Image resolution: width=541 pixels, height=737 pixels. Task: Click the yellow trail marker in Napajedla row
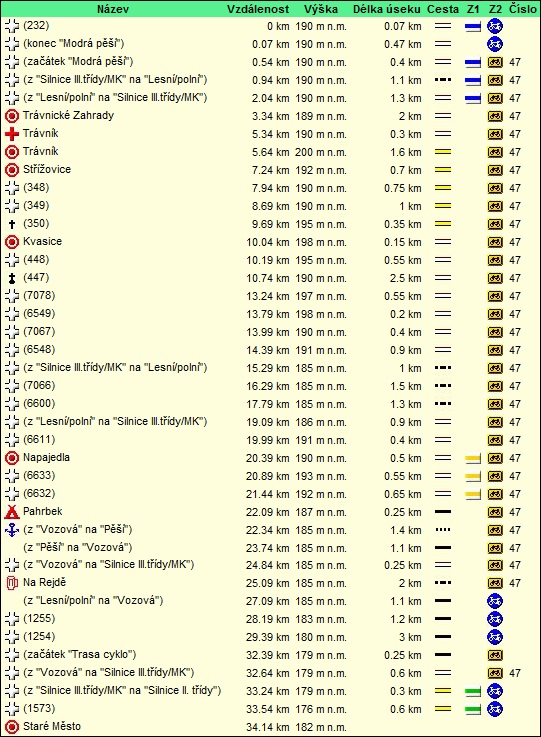(x=473, y=458)
